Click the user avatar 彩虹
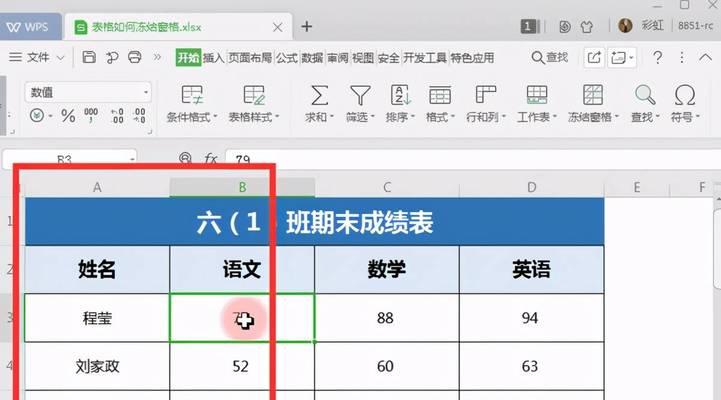 coord(625,26)
